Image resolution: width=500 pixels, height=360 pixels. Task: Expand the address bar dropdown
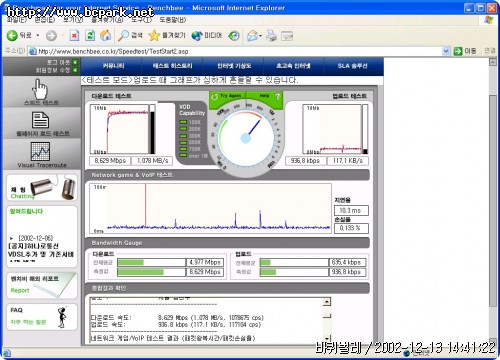point(446,51)
